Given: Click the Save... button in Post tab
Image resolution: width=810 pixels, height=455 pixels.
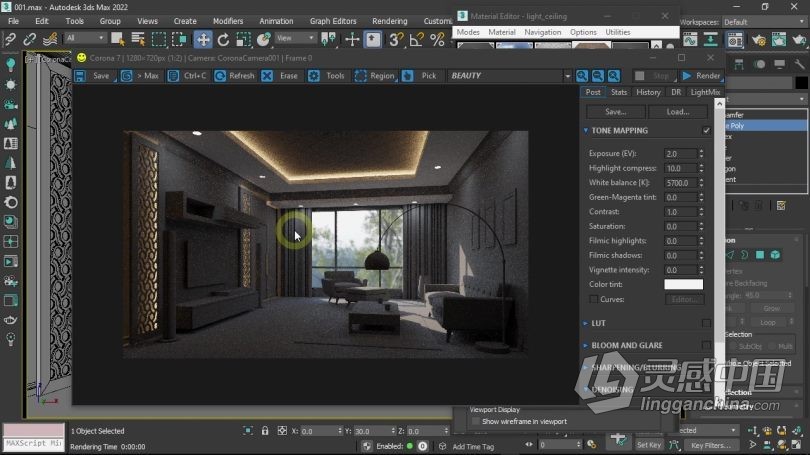Looking at the screenshot, I should [x=615, y=112].
